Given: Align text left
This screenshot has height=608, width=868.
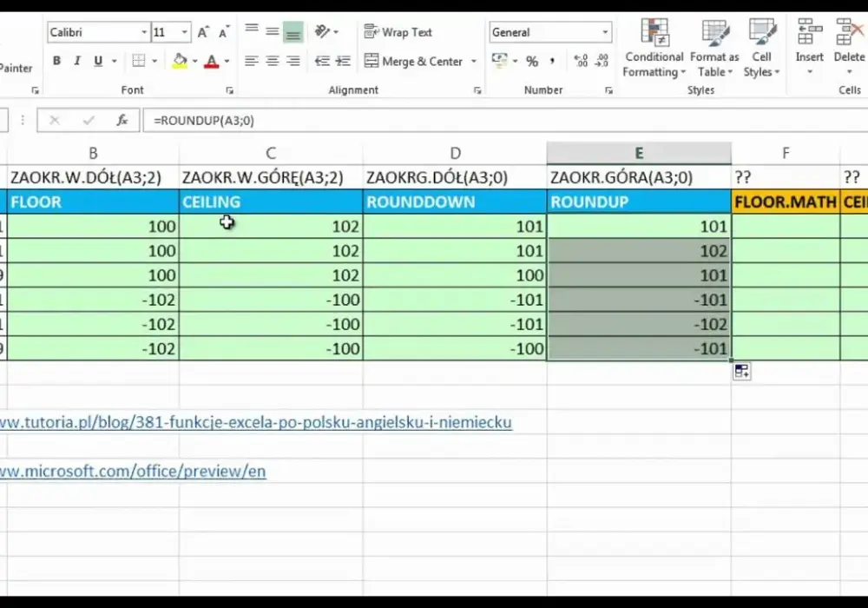Looking at the screenshot, I should click(x=252, y=61).
